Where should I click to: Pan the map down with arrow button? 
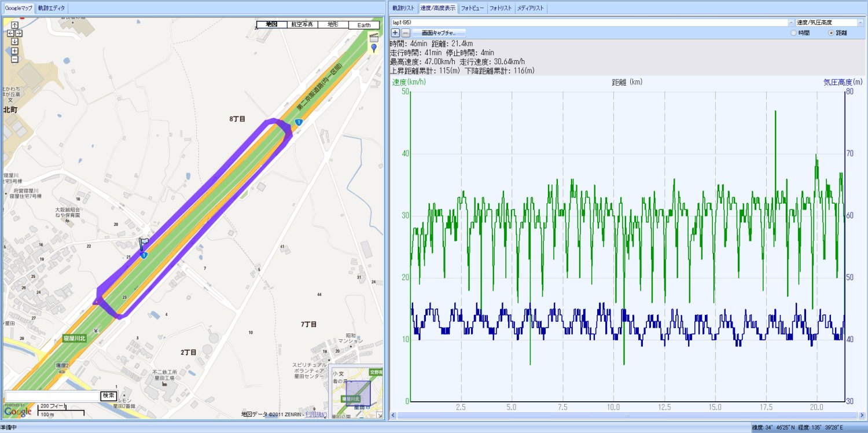(x=14, y=41)
